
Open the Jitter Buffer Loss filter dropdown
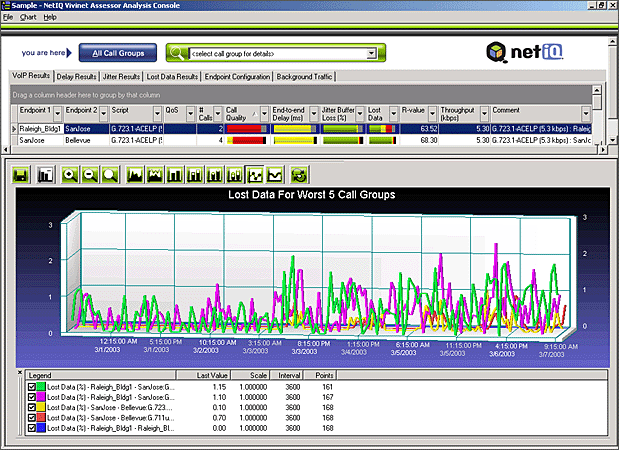(360, 114)
